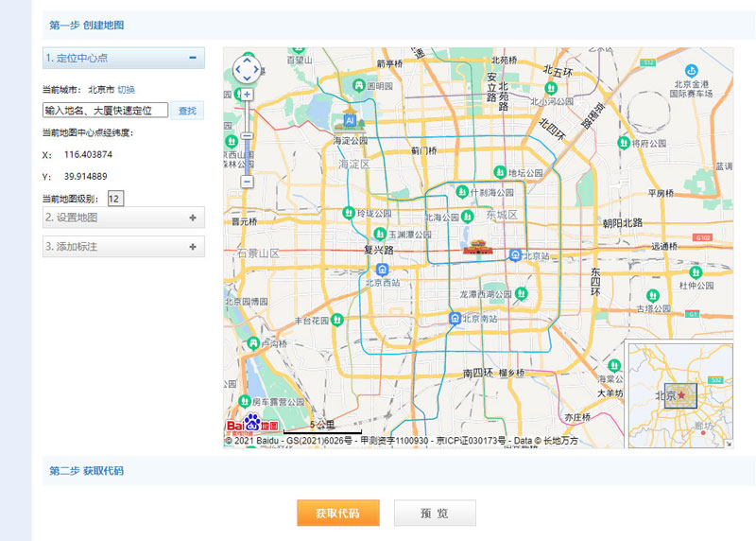
Task: Click the 石景山区 district label on map
Action: (258, 253)
